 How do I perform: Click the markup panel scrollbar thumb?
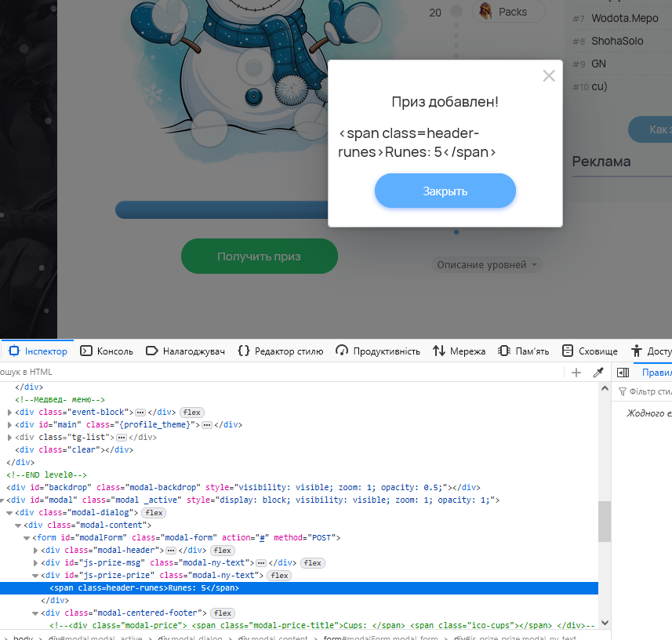pyautogui.click(x=605, y=522)
